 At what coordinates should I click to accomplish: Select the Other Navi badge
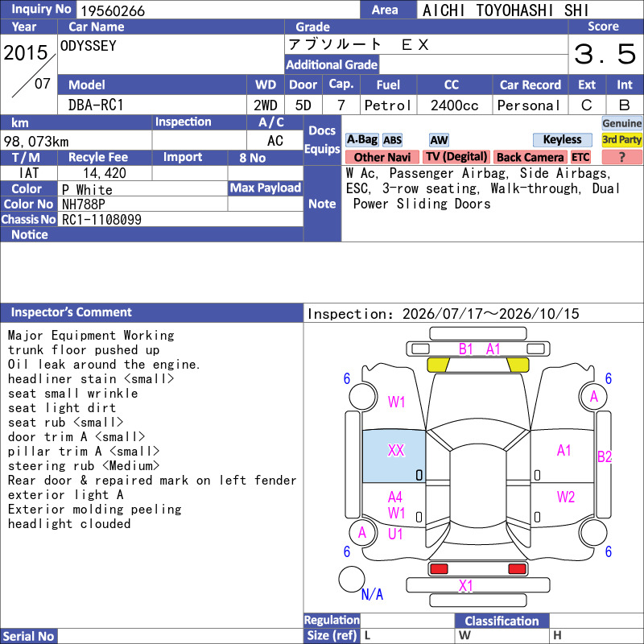pos(382,157)
